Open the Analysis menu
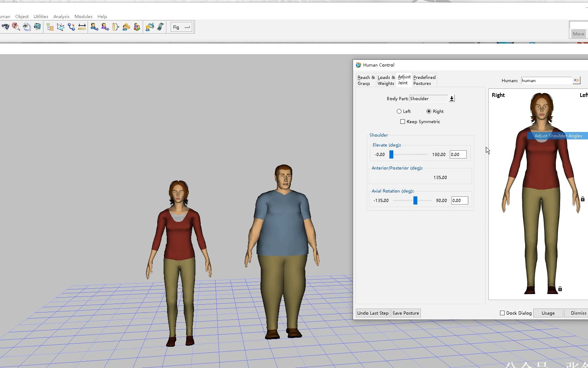Image resolution: width=588 pixels, height=368 pixels. (x=61, y=16)
